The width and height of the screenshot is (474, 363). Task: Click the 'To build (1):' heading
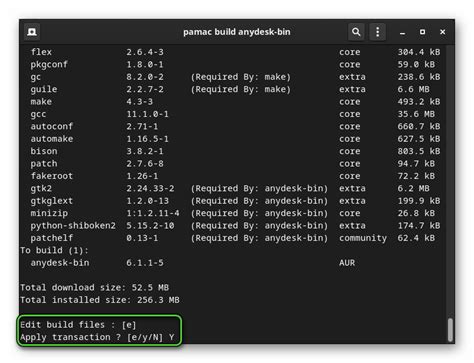click(x=54, y=250)
